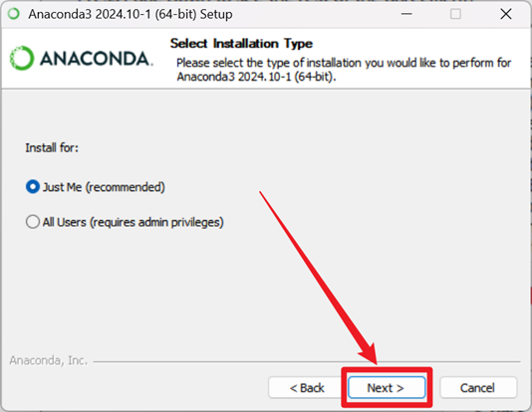Cancel the Anaconda3 setup
This screenshot has width=532, height=412.
point(478,387)
